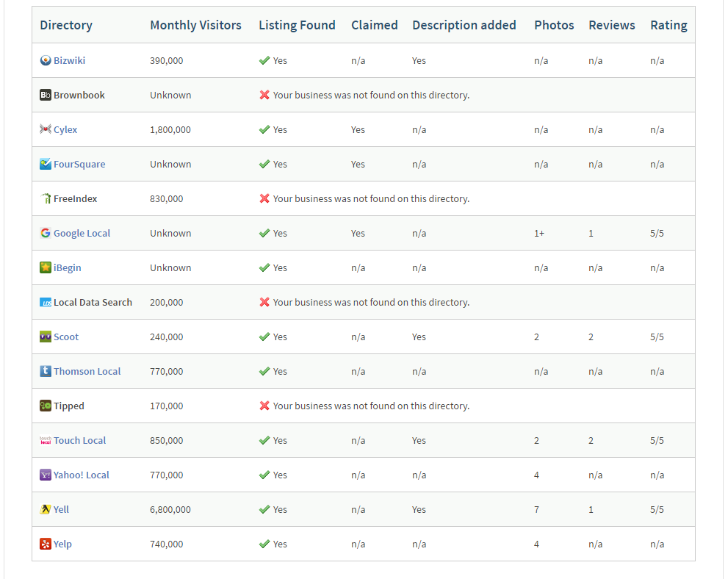Click the Local Data Search icon
This screenshot has width=728, height=579.
click(x=45, y=302)
